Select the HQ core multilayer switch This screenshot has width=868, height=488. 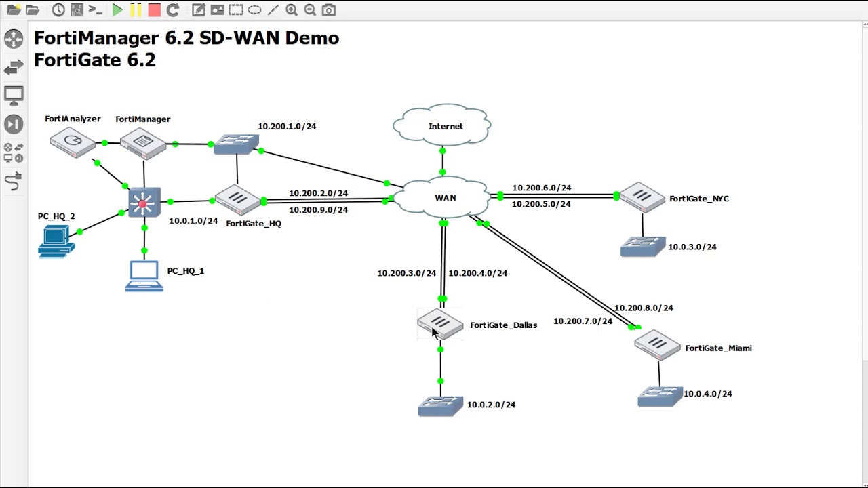(144, 202)
